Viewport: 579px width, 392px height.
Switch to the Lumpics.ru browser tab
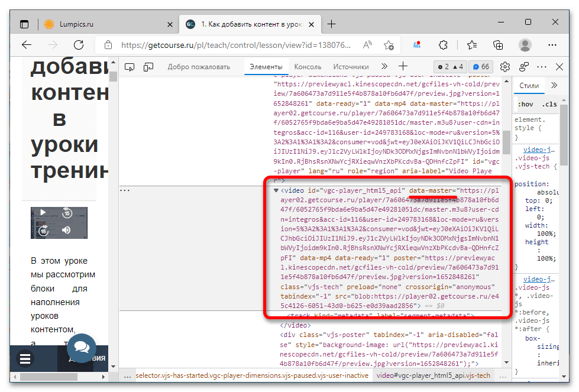point(109,24)
